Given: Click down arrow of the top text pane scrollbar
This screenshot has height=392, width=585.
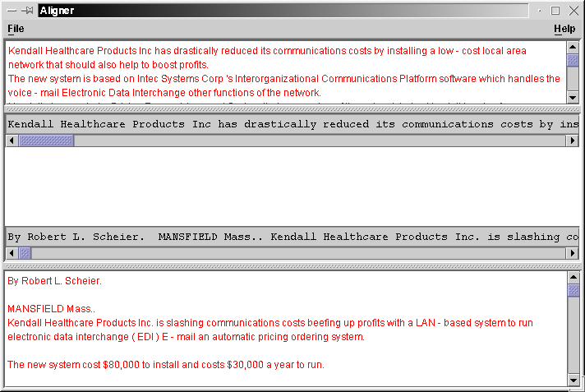Looking at the screenshot, I should click(573, 98).
